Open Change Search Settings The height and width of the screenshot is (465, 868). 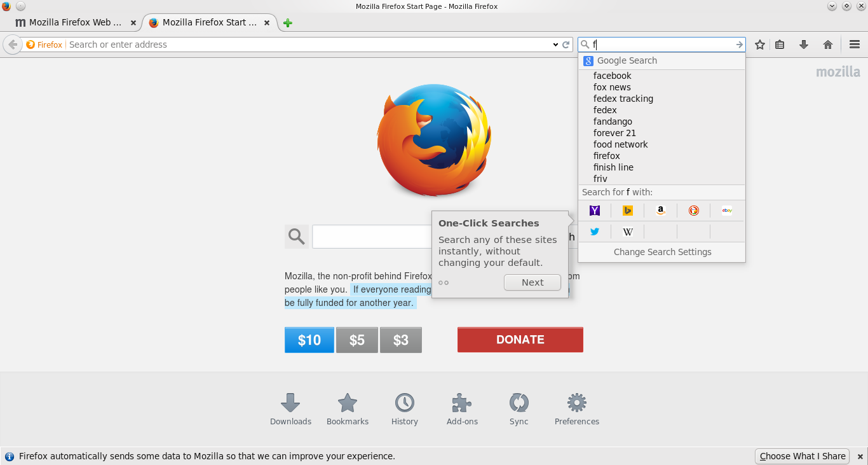tap(662, 252)
